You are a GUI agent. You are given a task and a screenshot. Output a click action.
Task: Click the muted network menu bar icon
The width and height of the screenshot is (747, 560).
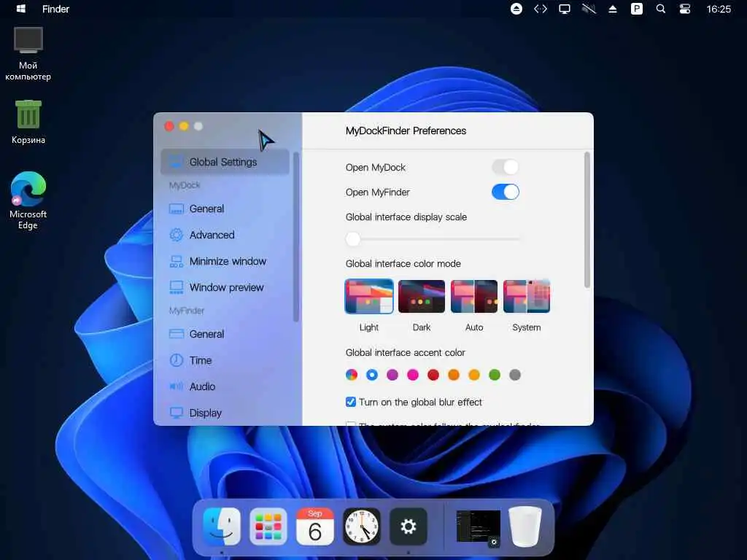click(589, 9)
